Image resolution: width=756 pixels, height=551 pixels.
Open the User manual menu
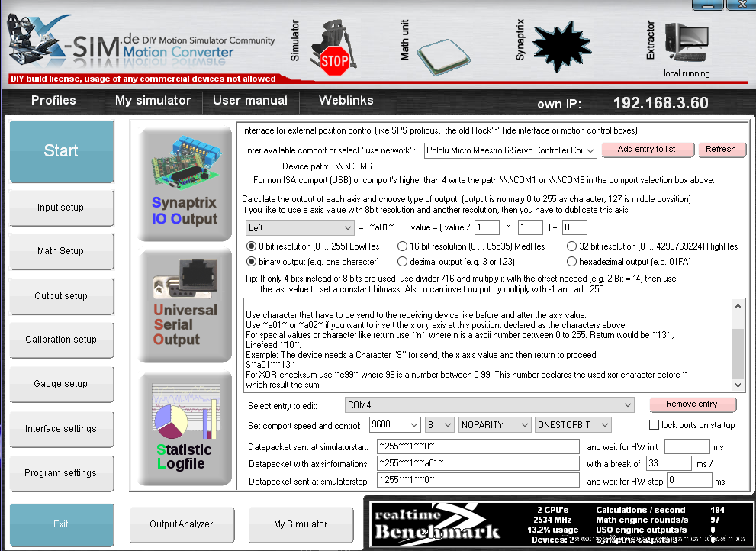click(x=250, y=101)
